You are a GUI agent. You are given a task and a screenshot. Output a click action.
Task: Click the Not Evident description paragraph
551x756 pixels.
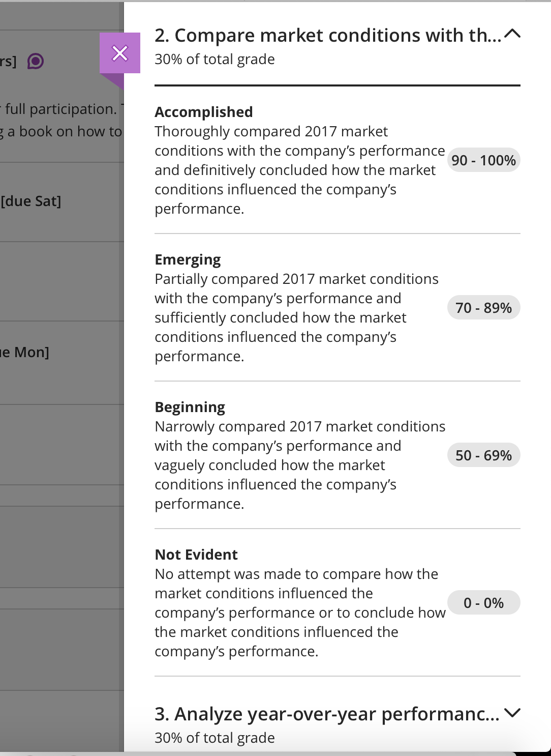coord(300,613)
